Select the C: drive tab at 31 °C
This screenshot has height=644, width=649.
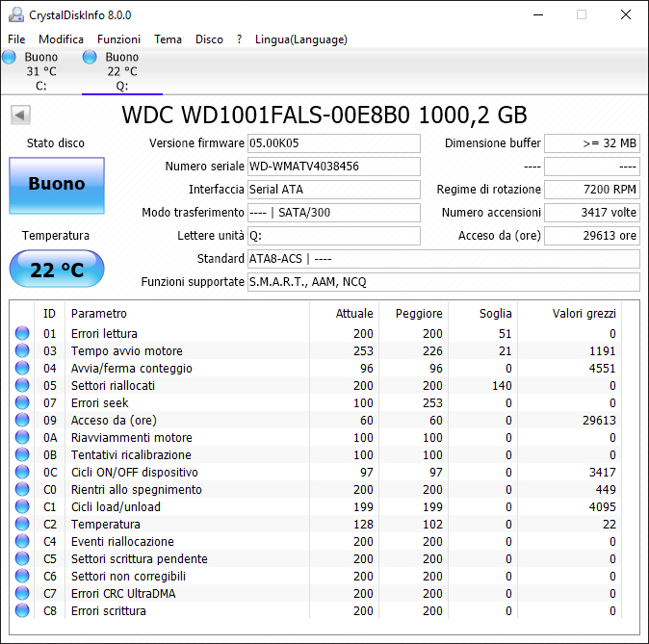pos(40,71)
